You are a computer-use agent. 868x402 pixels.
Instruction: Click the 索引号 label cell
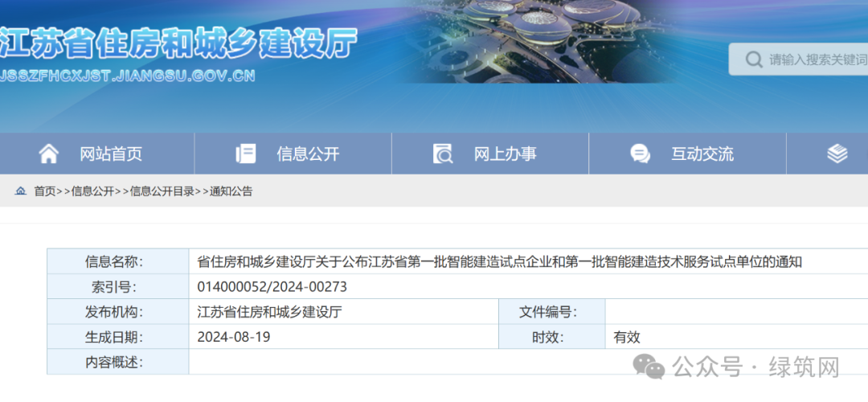pos(118,286)
